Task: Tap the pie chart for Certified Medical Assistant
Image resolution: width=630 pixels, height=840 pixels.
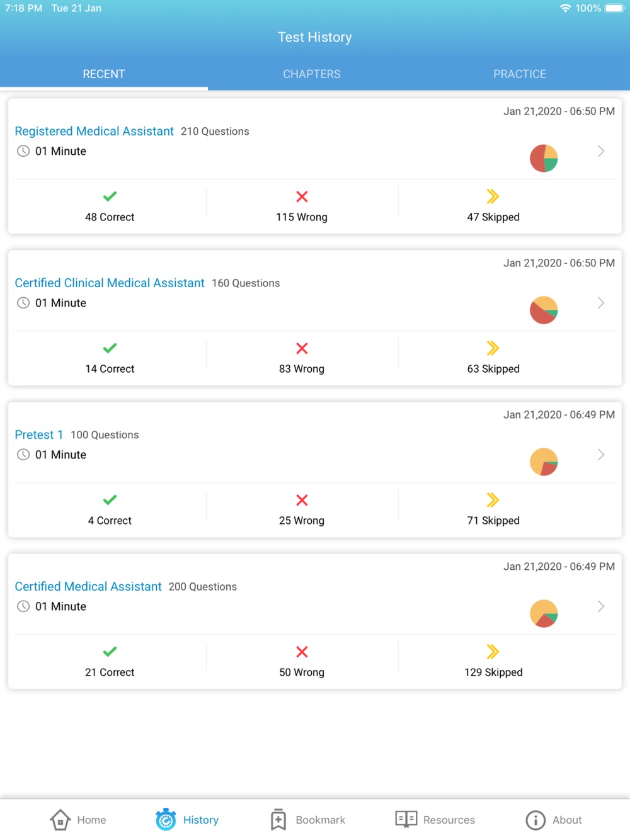Action: point(544,613)
